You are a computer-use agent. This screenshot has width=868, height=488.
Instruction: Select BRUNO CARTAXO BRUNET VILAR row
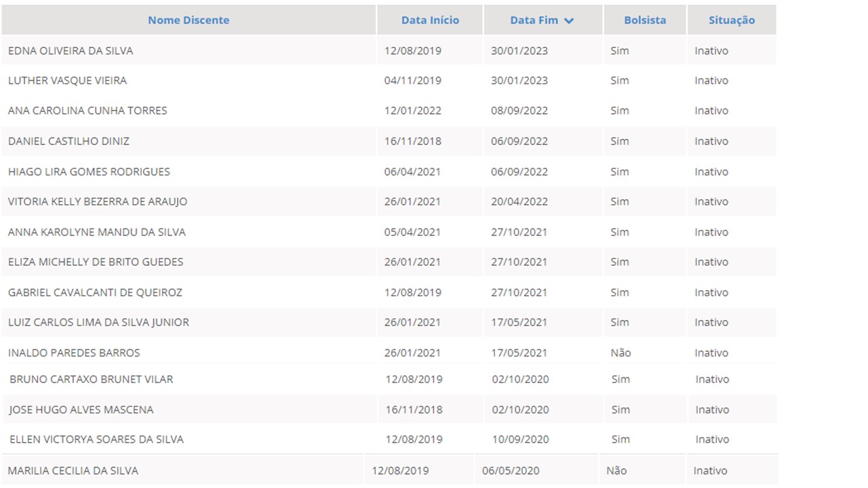[x=91, y=379]
